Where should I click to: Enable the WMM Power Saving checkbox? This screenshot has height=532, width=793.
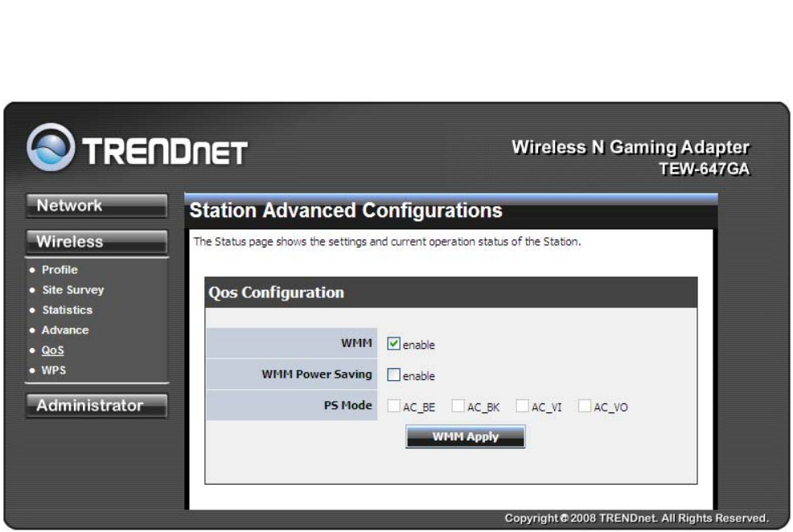(x=393, y=374)
